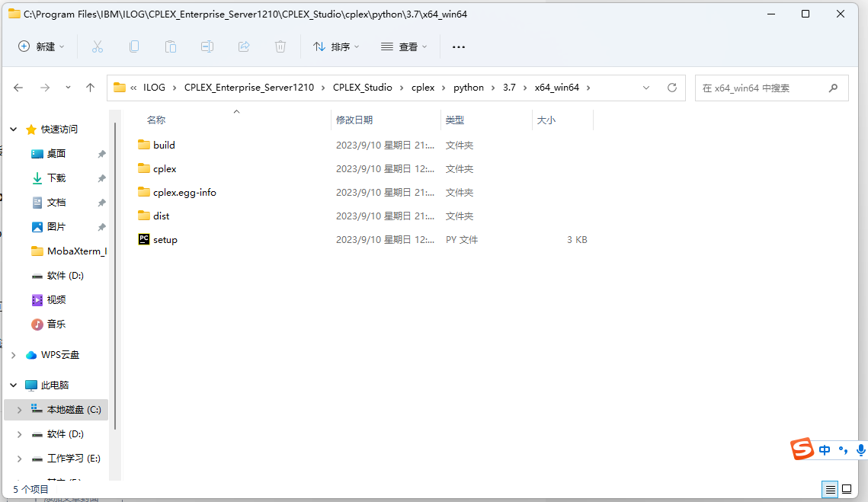Viewport: 868px width, 502px height.
Task: Show hidden path segments via « chevron
Action: click(133, 88)
